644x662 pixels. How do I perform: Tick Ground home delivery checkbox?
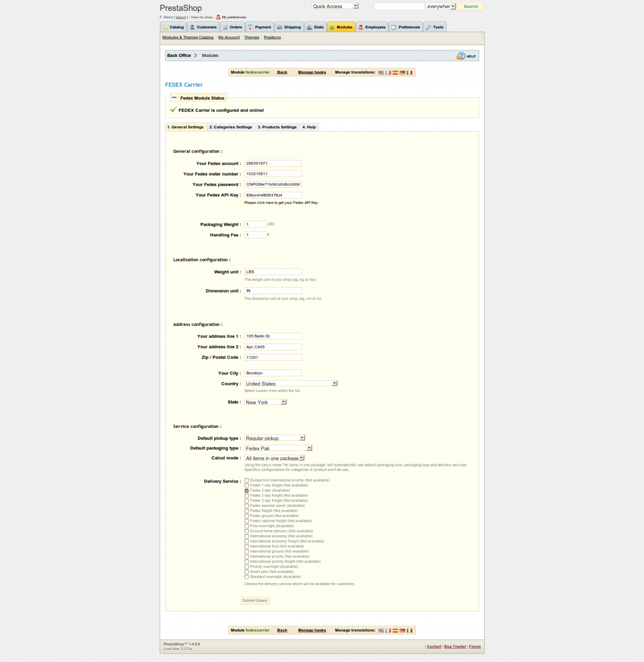247,531
